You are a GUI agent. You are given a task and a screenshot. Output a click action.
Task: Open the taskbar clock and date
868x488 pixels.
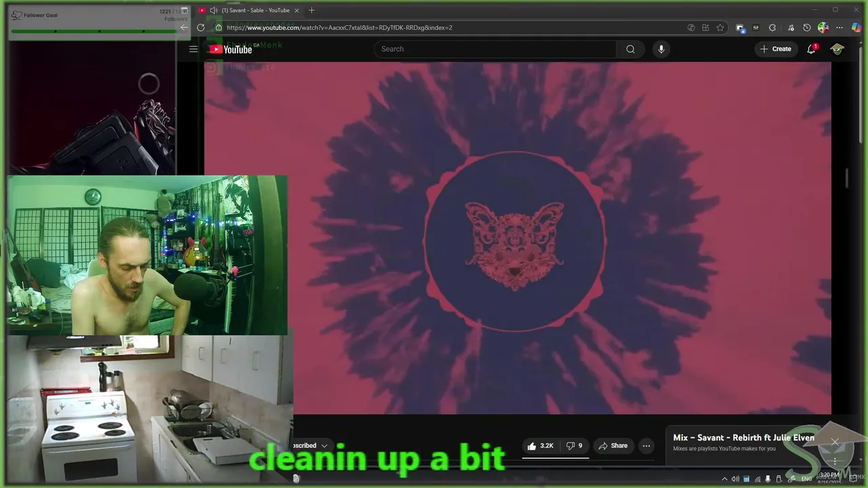click(x=829, y=478)
